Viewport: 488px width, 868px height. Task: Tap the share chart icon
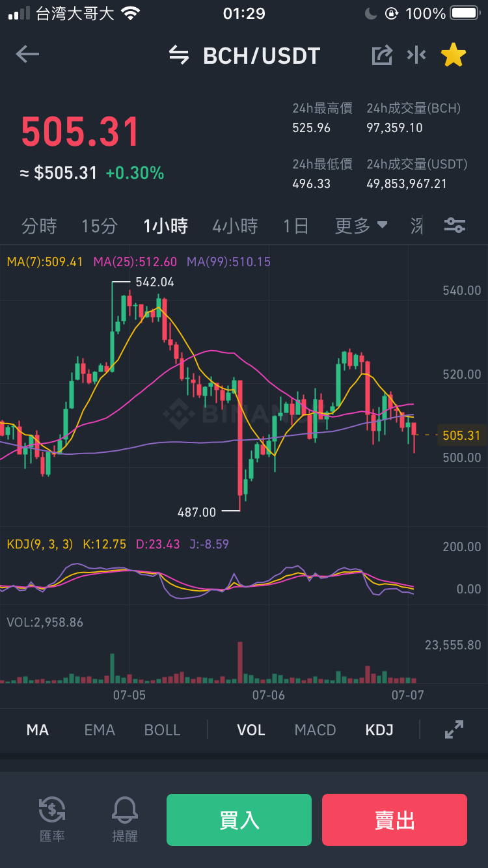(x=382, y=55)
